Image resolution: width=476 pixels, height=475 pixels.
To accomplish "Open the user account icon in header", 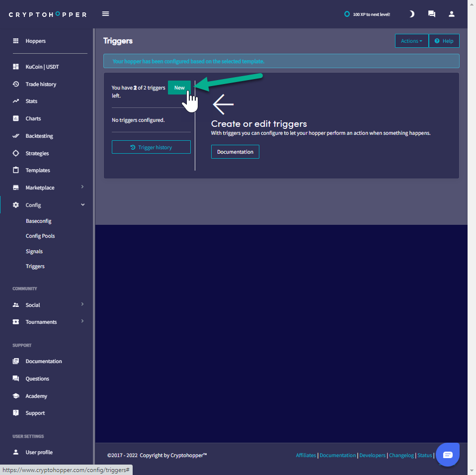I will point(451,14).
